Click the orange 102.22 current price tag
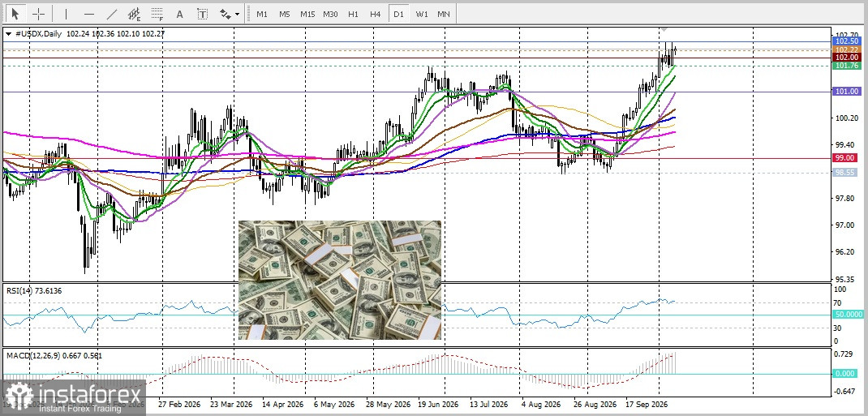The image size is (868, 416). 846,49
